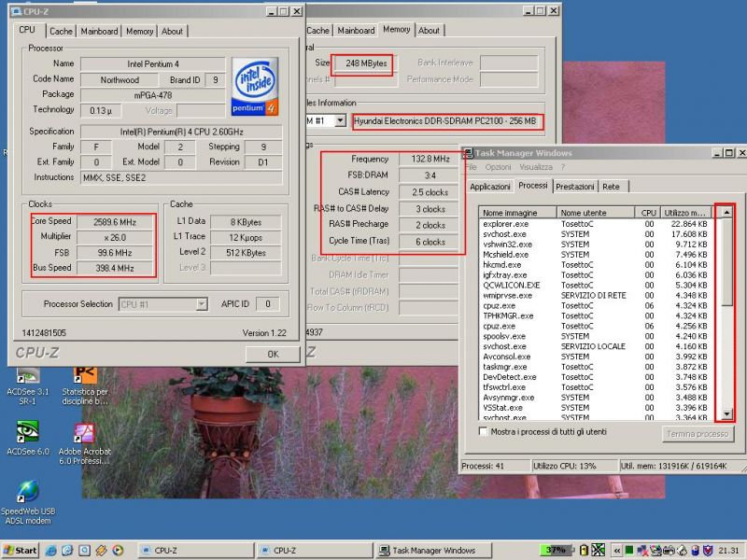Open the File menu in Task Manager
The height and width of the screenshot is (560, 747).
click(471, 167)
